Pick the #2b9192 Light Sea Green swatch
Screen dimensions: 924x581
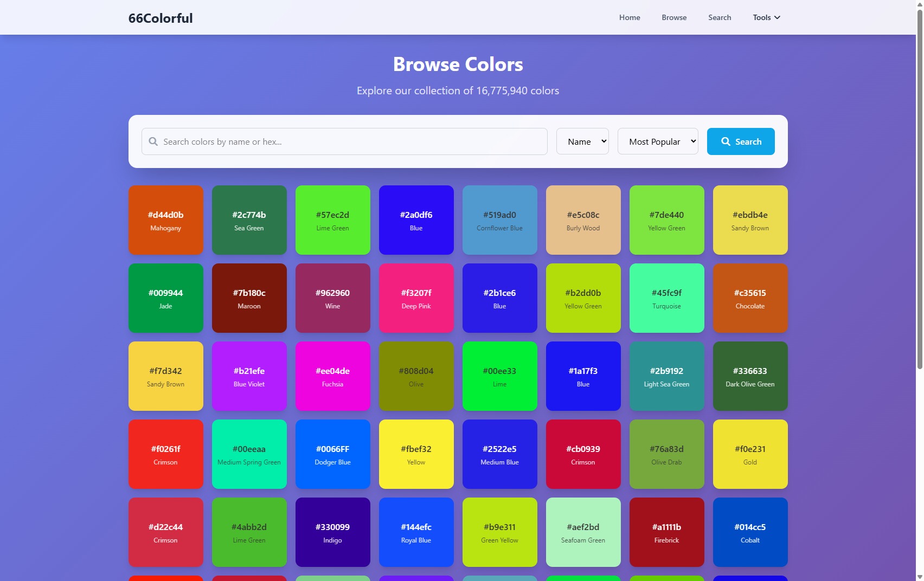(x=667, y=376)
